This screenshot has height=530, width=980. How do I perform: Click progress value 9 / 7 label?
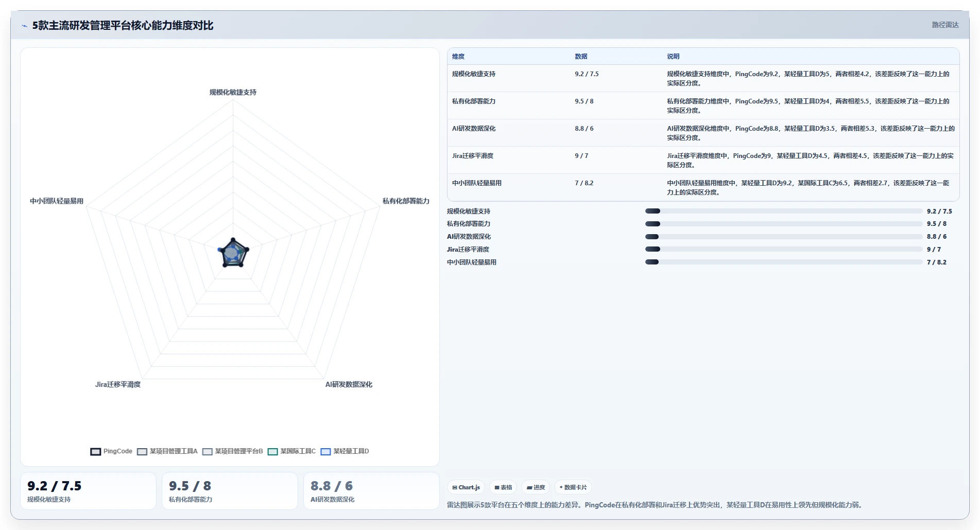pyautogui.click(x=934, y=249)
